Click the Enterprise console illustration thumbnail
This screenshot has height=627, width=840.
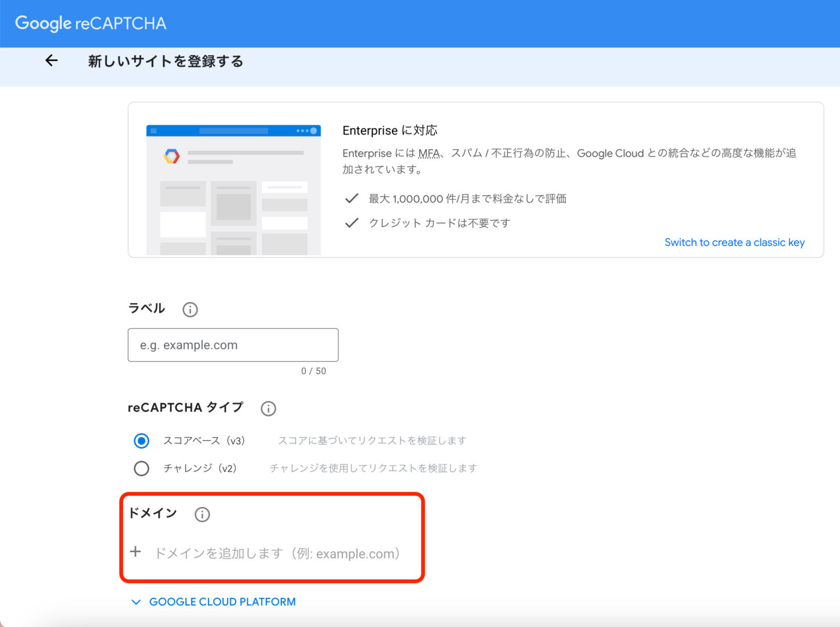233,190
